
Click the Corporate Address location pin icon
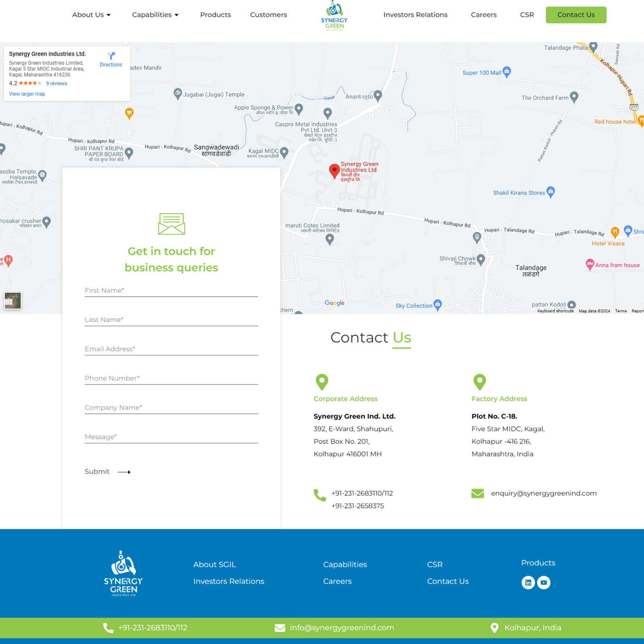point(322,382)
